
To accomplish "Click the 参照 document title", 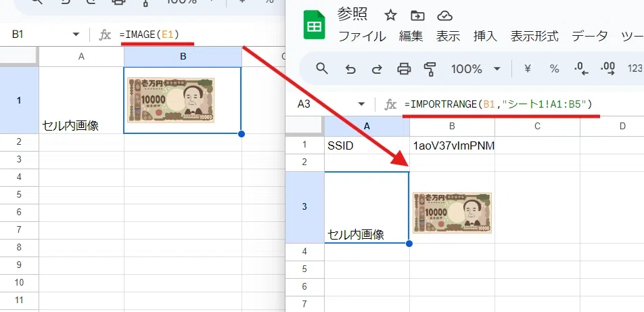I will 352,15.
